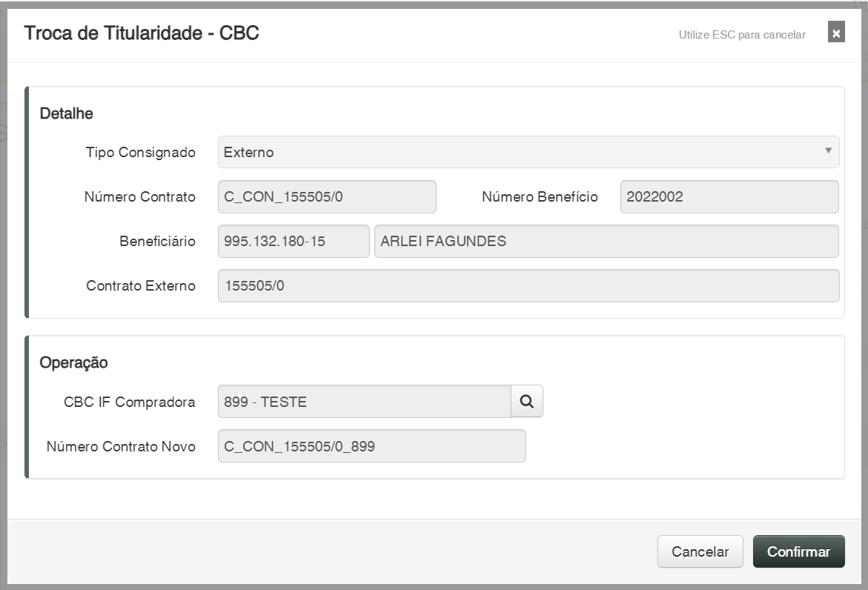Confirm the ownership change with Confirmar
The height and width of the screenshot is (590, 868).
click(798, 552)
